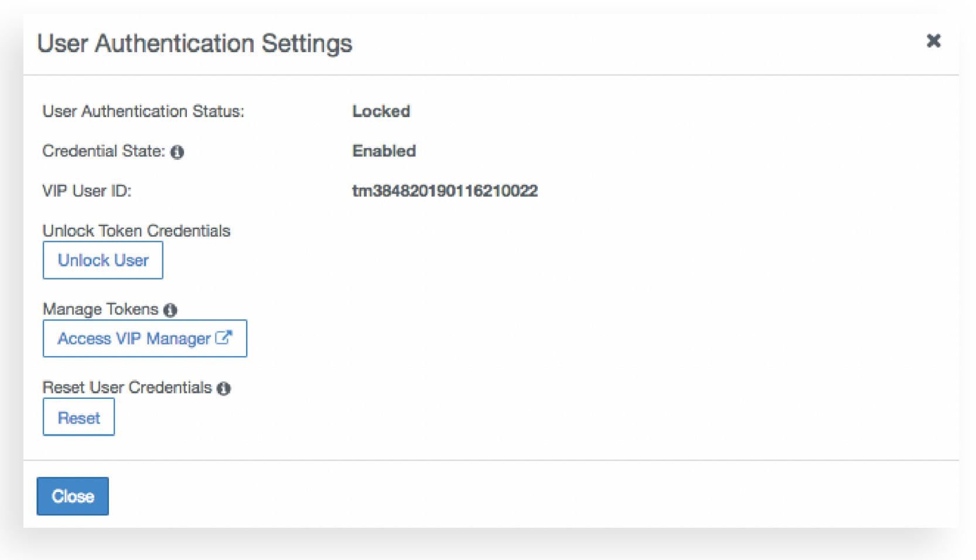Click the Enabled credential state value
Image resolution: width=976 pixels, height=560 pixels.
click(384, 151)
